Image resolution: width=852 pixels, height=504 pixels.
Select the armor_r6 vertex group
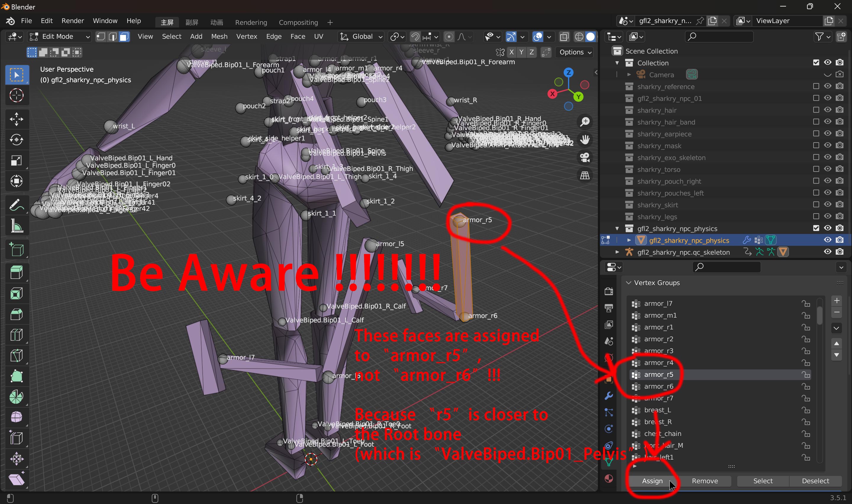pyautogui.click(x=659, y=387)
